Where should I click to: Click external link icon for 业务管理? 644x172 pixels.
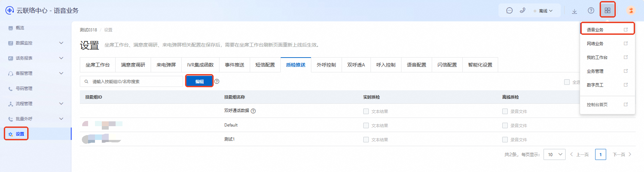pos(626,71)
